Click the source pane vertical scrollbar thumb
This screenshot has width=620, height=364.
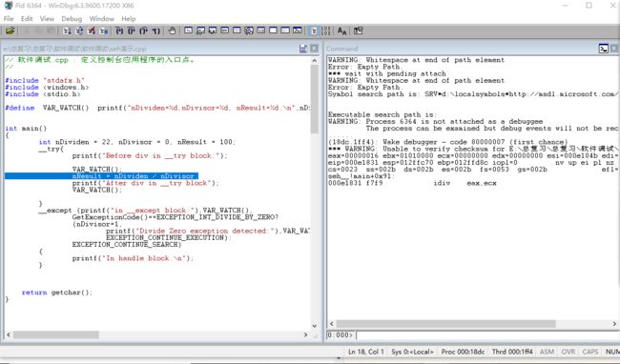(315, 99)
